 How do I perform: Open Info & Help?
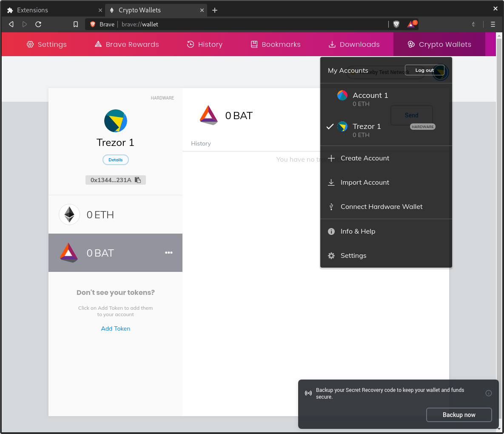pos(386,231)
